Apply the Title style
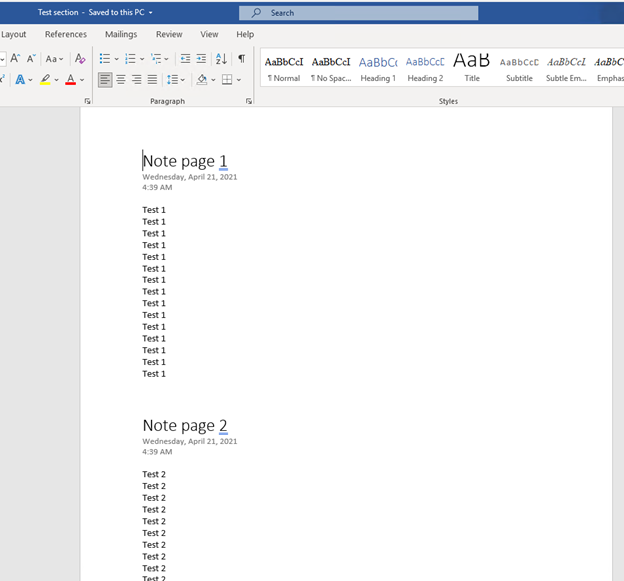This screenshot has width=624, height=581. pyautogui.click(x=472, y=69)
